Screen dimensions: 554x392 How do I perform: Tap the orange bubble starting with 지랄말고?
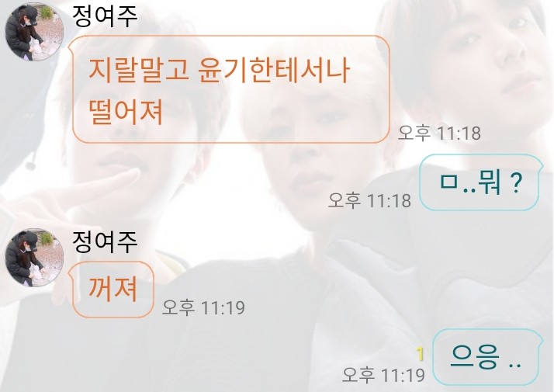(230, 89)
